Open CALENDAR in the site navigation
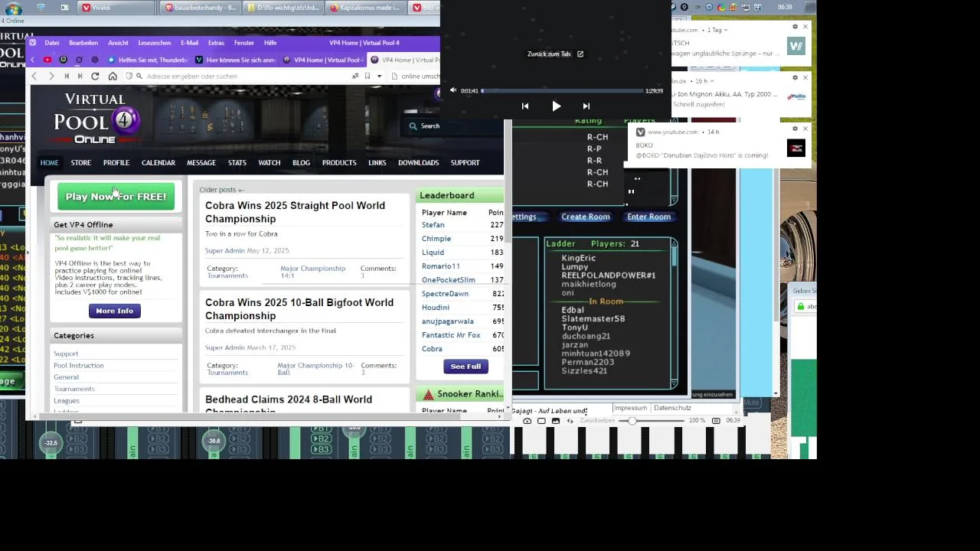 tap(158, 163)
